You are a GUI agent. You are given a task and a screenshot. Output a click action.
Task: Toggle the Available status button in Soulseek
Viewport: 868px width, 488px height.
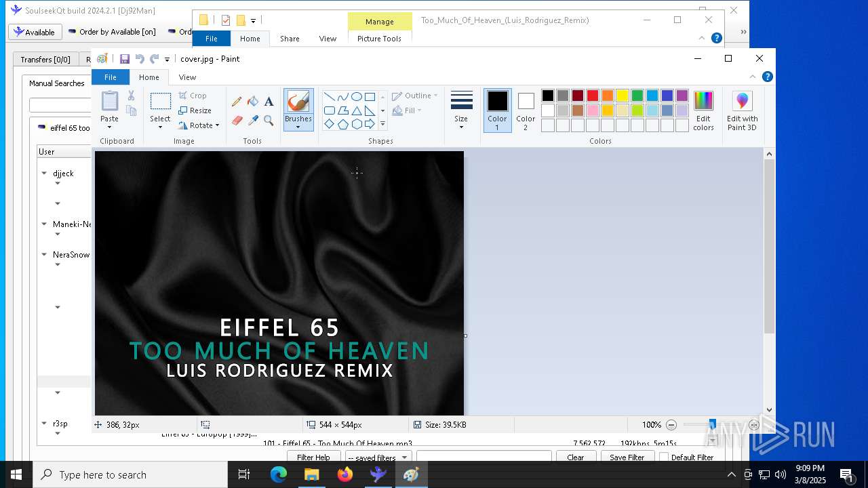pos(35,32)
